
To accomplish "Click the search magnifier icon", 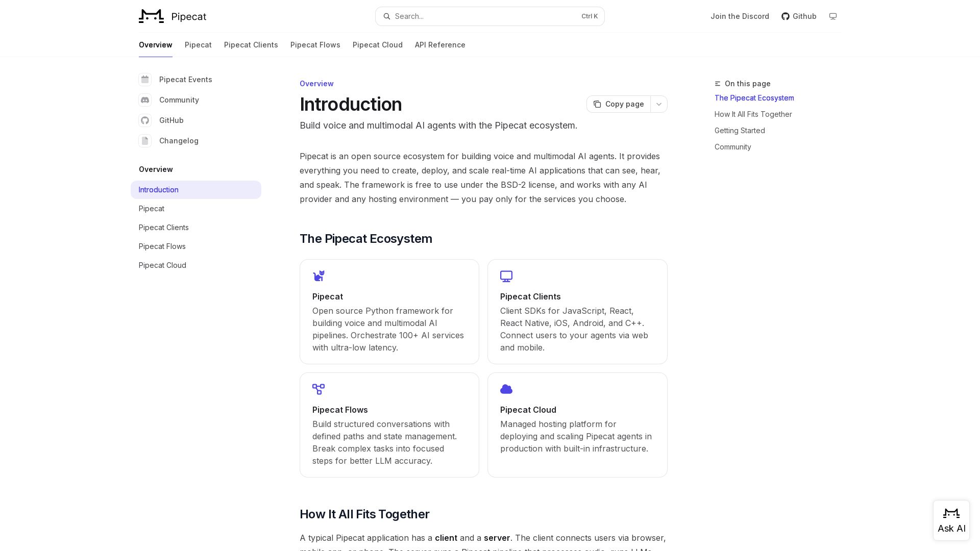I will (x=387, y=16).
